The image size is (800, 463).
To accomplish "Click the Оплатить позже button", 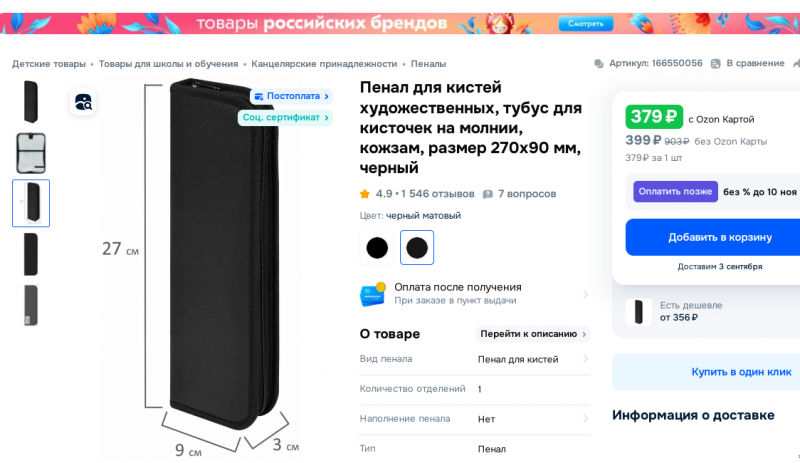I will (676, 191).
